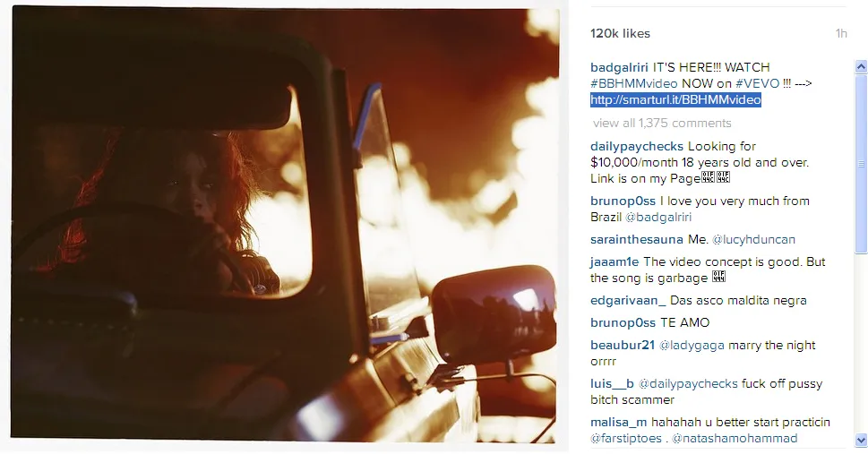Expand view all 1,375 comments

point(661,123)
